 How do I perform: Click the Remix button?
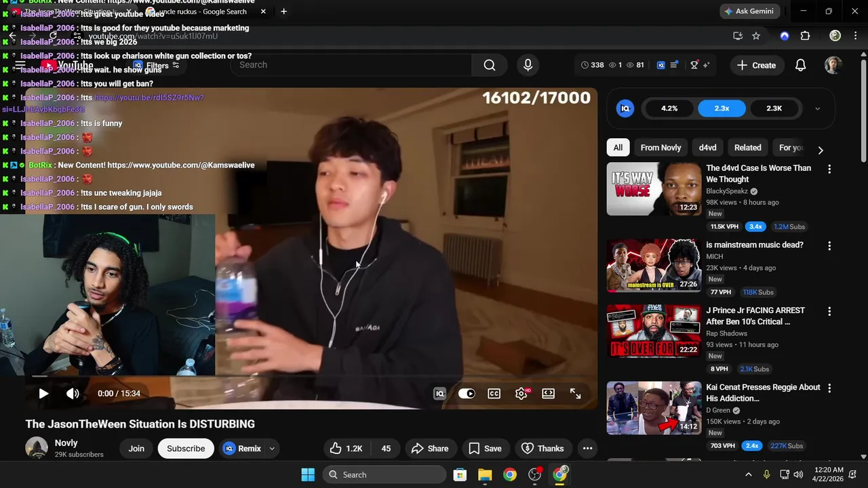(242, 448)
